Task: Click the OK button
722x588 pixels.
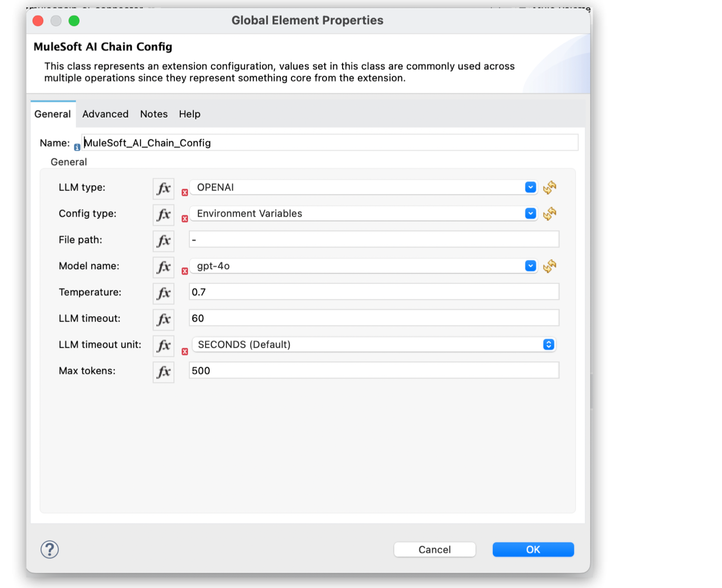Action: pyautogui.click(x=533, y=549)
